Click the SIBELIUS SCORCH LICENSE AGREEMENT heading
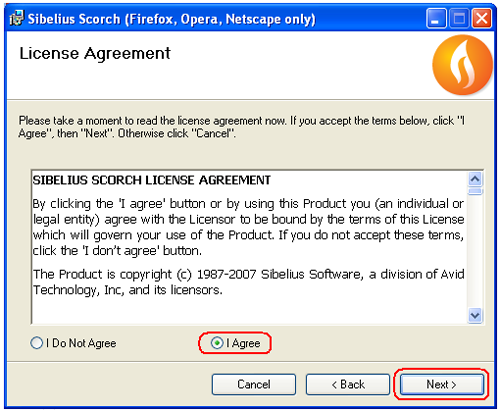The width and height of the screenshot is (500, 410). coord(152,180)
